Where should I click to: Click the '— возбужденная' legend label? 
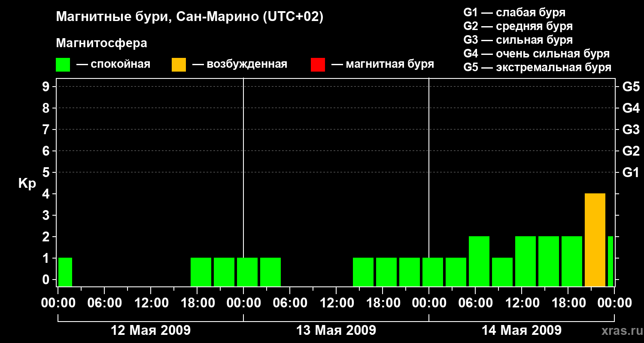[x=240, y=64]
